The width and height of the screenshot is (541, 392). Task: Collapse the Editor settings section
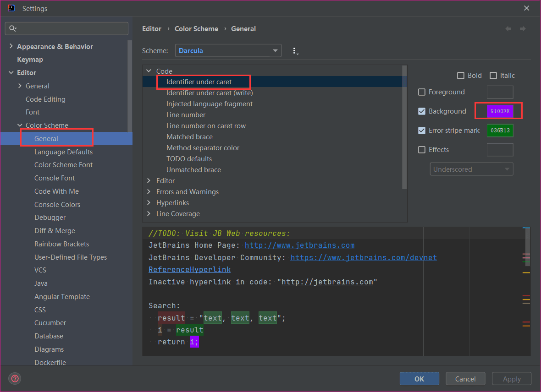pos(11,72)
